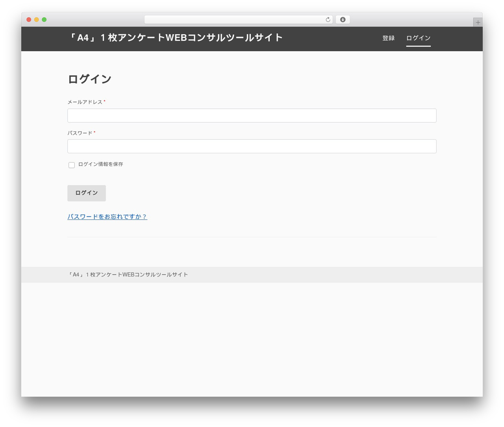Focus the メールアドレス input field

[x=252, y=115]
